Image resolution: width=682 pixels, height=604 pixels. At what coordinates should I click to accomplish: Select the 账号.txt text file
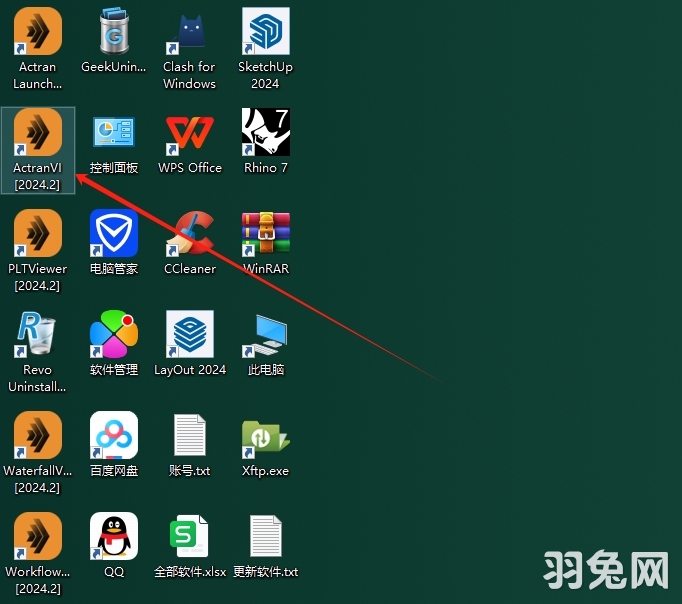point(189,436)
